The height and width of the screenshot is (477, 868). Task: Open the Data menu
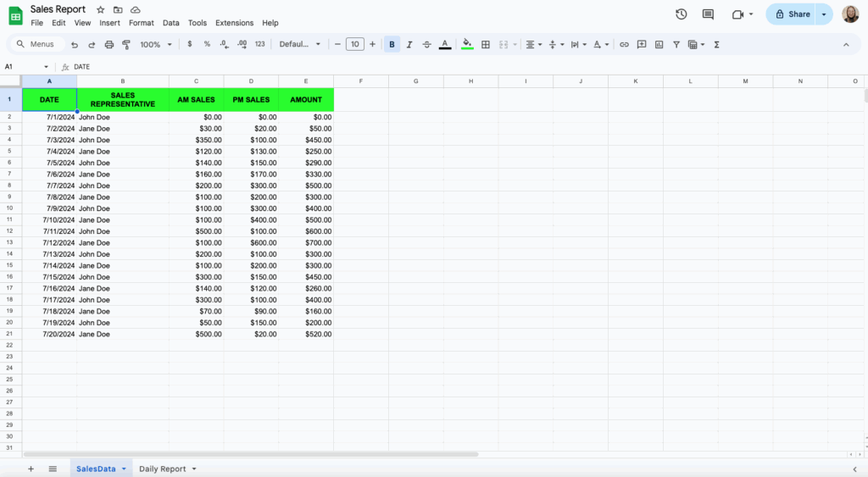tap(171, 23)
